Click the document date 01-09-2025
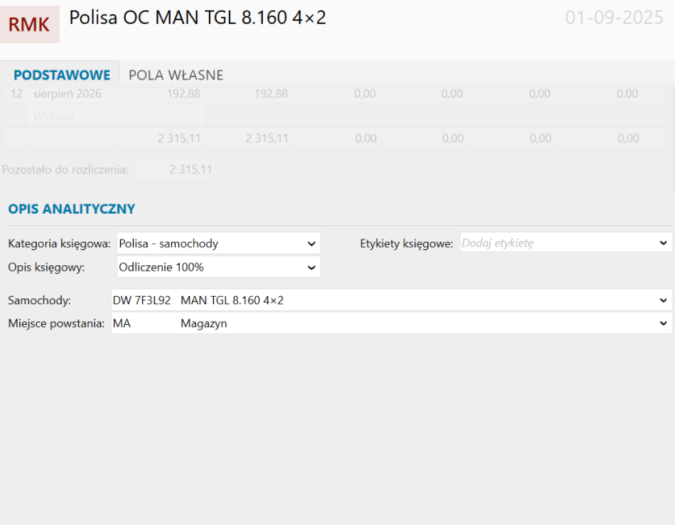Image resolution: width=675 pixels, height=525 pixels. tap(614, 18)
